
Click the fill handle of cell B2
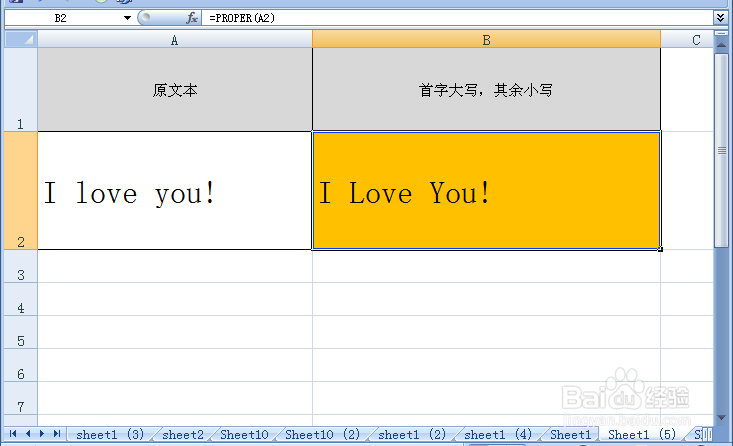pos(660,249)
